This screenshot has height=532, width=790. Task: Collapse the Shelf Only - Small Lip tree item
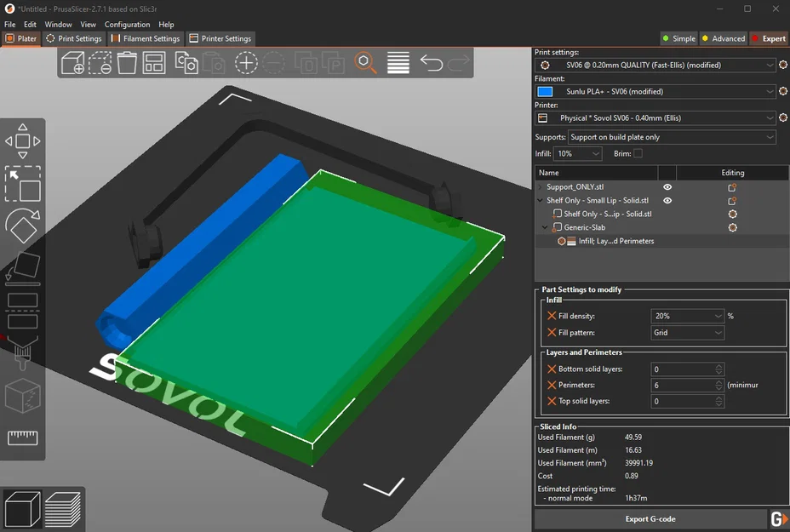pos(541,201)
